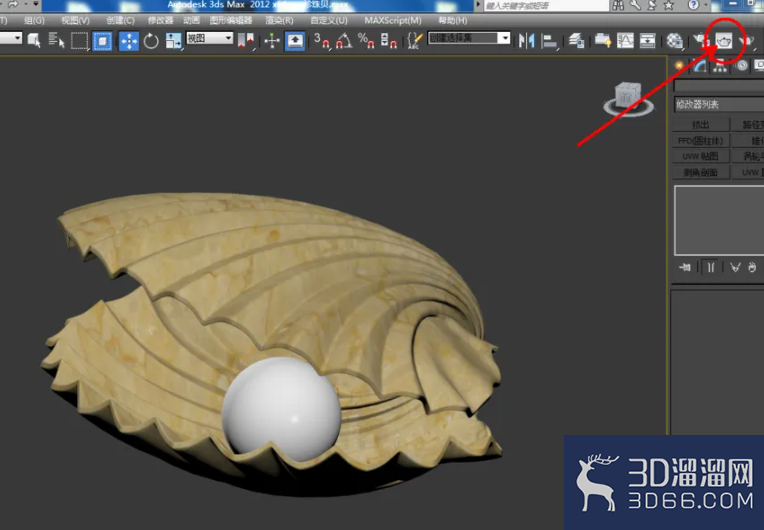The image size is (764, 530).
Task: Click the star Favorites icon
Action: [669, 5]
